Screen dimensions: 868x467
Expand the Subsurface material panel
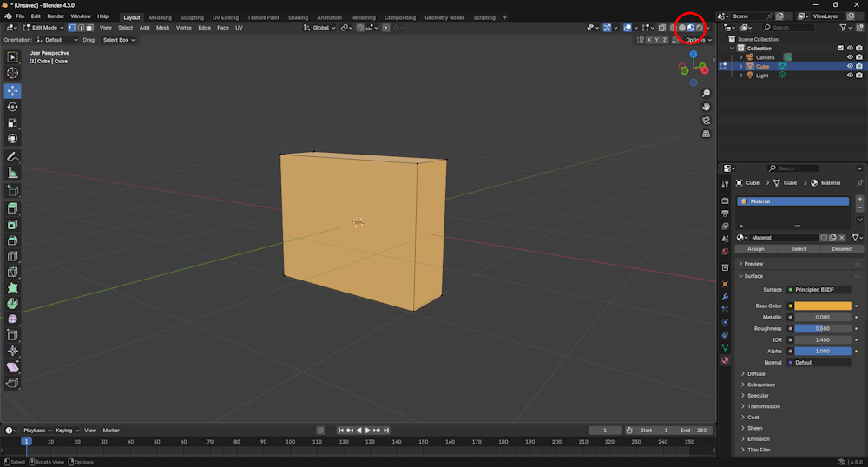click(761, 385)
